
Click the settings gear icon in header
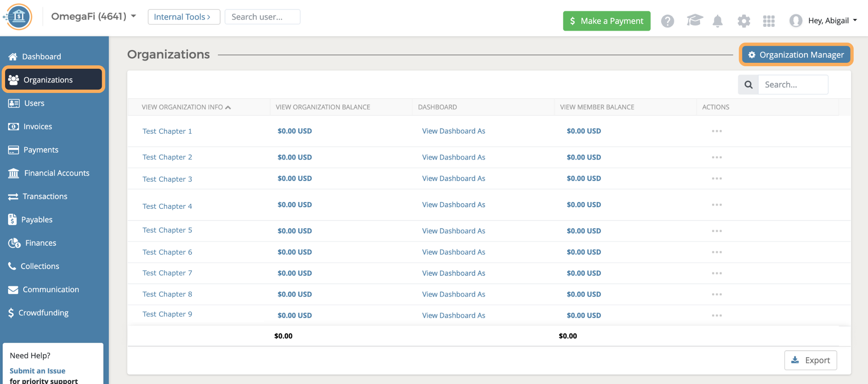coord(743,21)
